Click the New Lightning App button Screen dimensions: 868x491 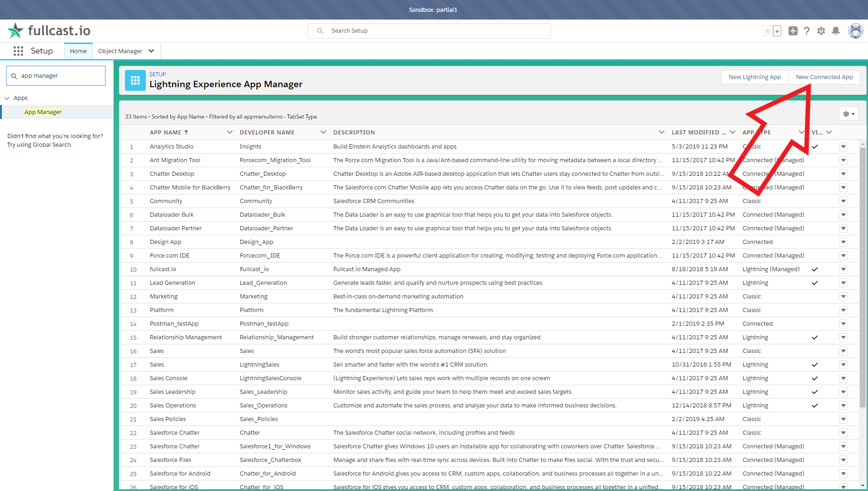tap(755, 77)
